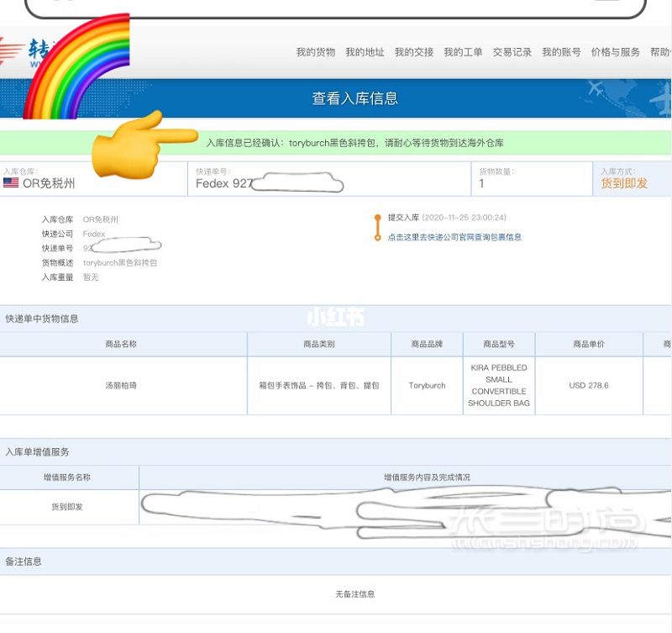Click the Fedex tracking number field
The height and width of the screenshot is (633, 672).
click(x=329, y=179)
